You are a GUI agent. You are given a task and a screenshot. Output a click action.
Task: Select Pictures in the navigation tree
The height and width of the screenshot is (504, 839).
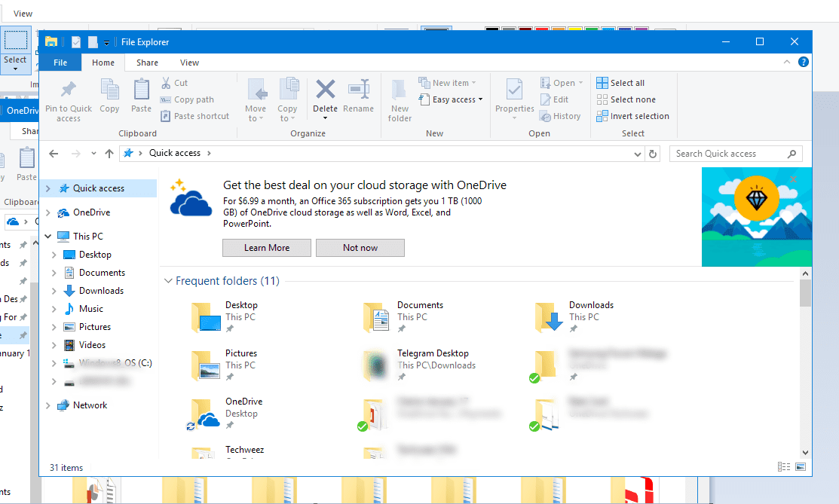[x=95, y=327]
